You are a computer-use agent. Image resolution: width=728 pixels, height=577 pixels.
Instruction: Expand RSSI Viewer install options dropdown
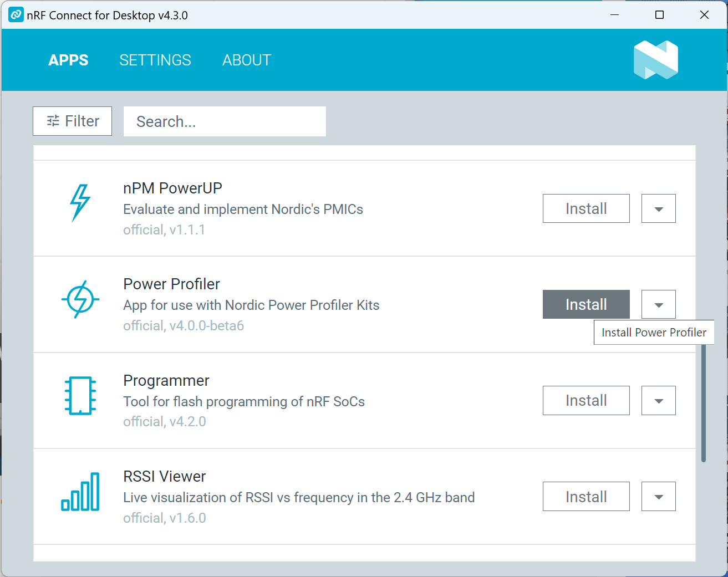pos(659,497)
